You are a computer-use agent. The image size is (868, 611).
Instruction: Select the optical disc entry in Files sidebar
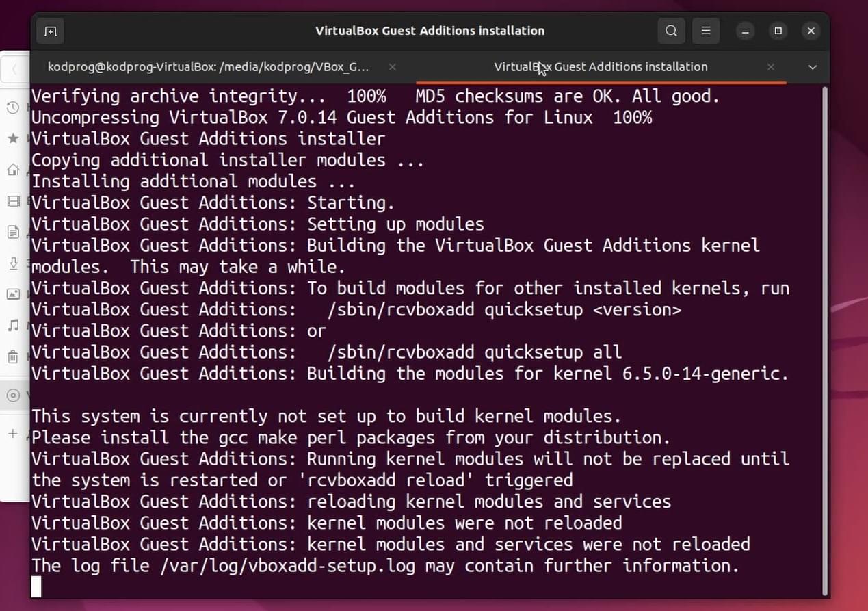coord(12,395)
